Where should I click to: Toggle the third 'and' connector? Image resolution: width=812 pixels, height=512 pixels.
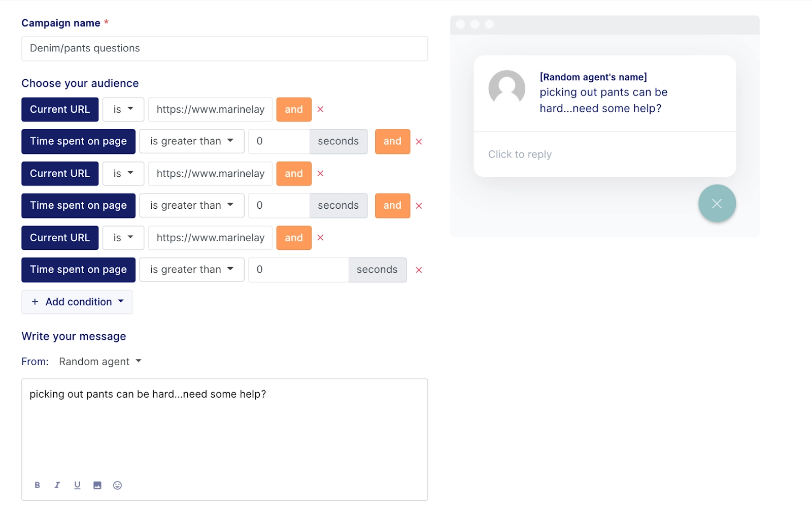[294, 173]
